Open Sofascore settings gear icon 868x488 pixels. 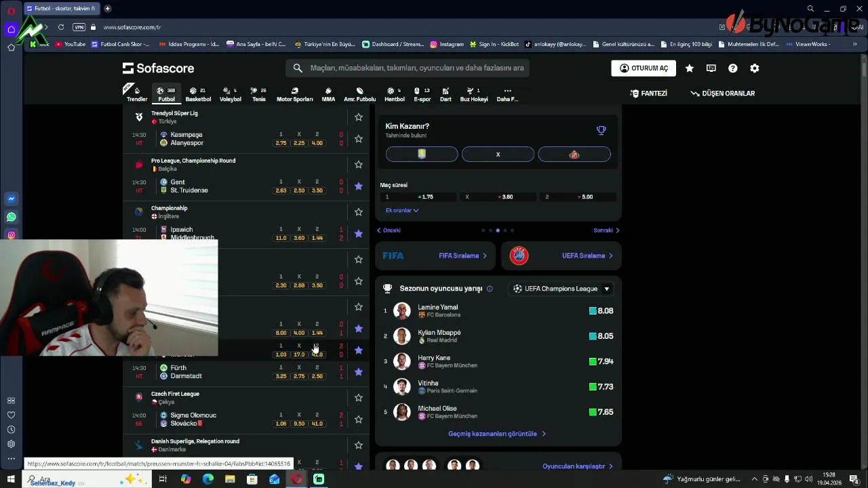755,68
